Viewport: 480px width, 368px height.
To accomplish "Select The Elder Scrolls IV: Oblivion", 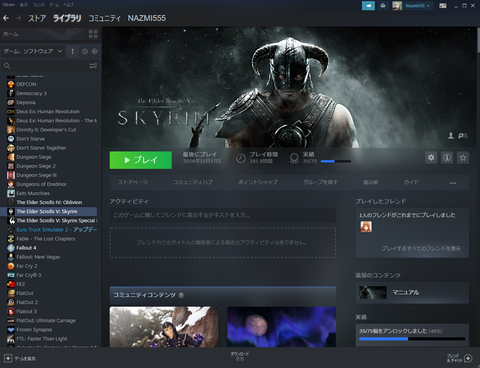I will coord(49,202).
